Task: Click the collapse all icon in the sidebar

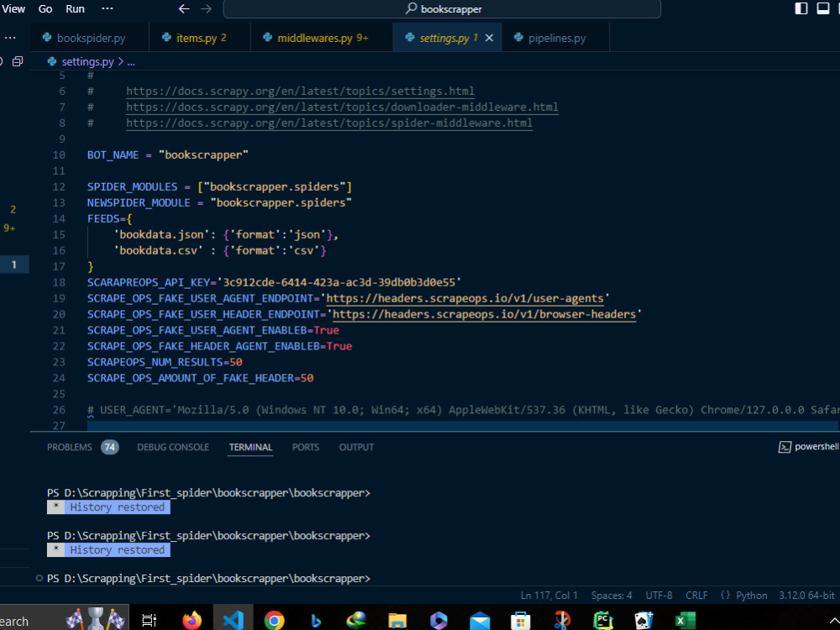Action: pyautogui.click(x=18, y=61)
